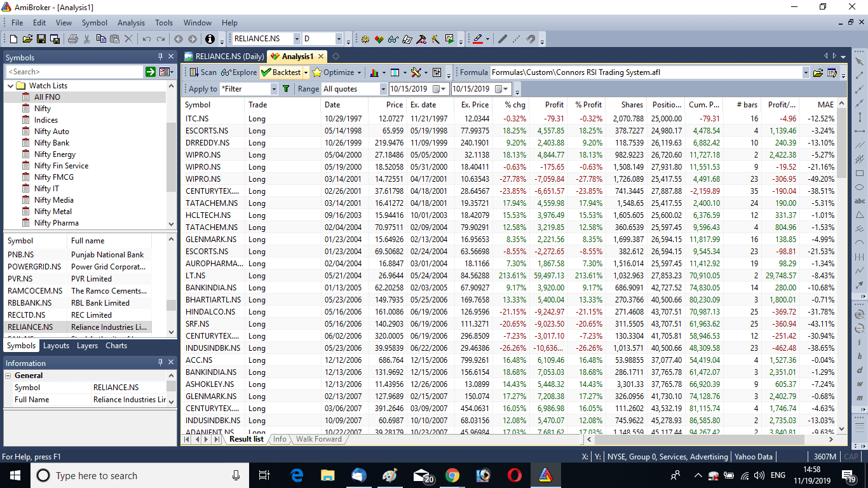Select the horizontal line drawing tool

tap(860, 131)
